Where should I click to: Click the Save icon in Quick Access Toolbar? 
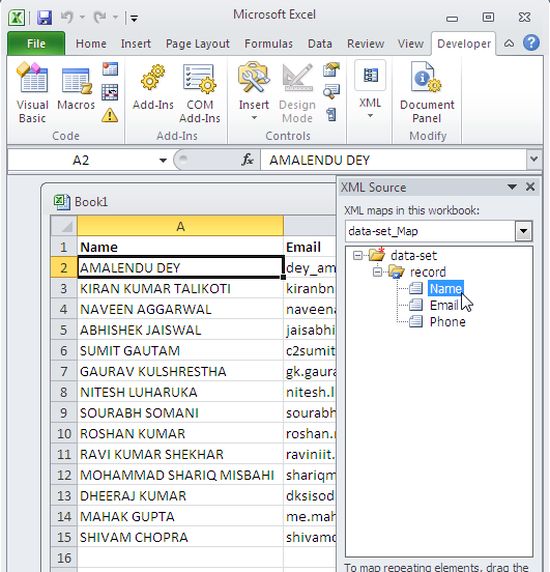pyautogui.click(x=44, y=17)
